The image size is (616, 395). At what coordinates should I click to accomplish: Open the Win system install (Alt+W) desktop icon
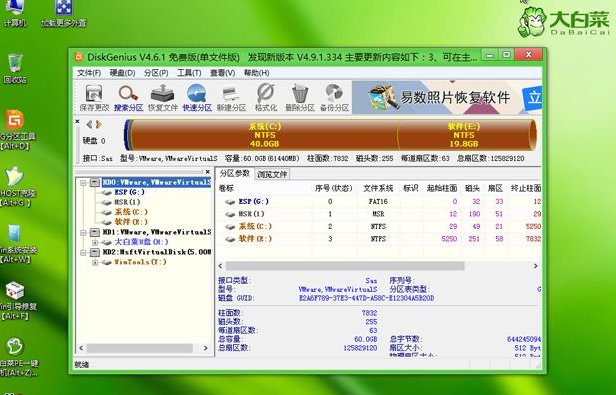16,244
